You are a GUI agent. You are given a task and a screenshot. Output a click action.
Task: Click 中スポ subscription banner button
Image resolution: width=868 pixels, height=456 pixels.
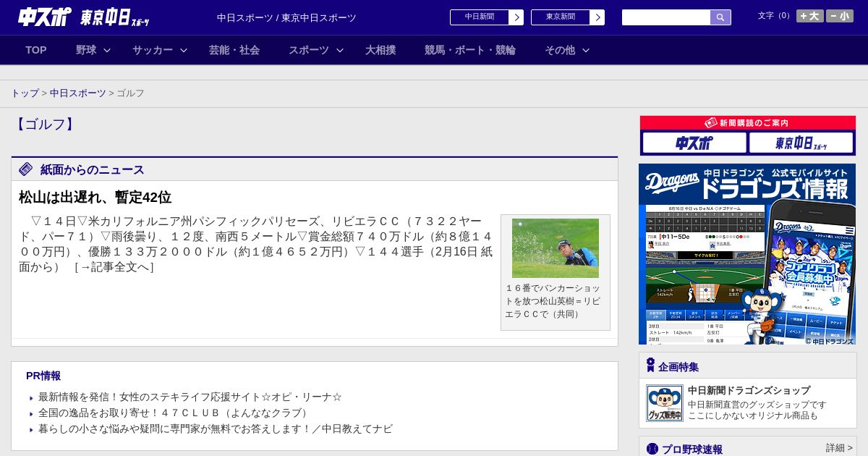(x=694, y=143)
